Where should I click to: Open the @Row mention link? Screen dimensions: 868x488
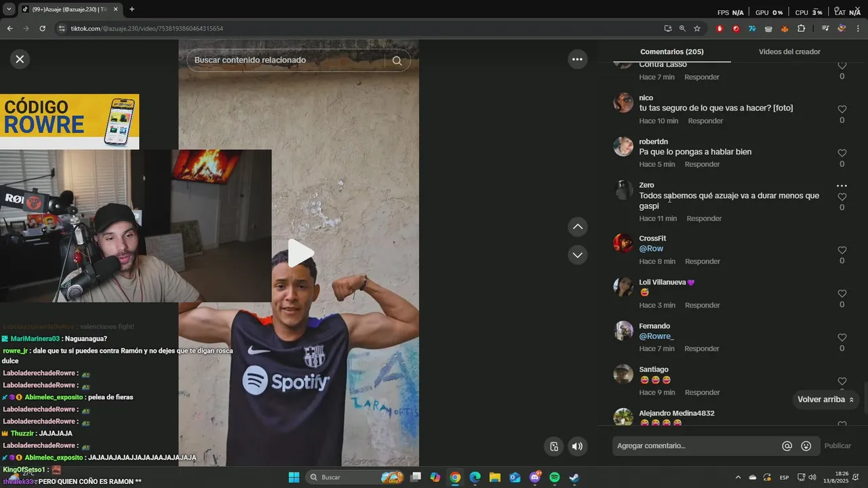[651, 249]
